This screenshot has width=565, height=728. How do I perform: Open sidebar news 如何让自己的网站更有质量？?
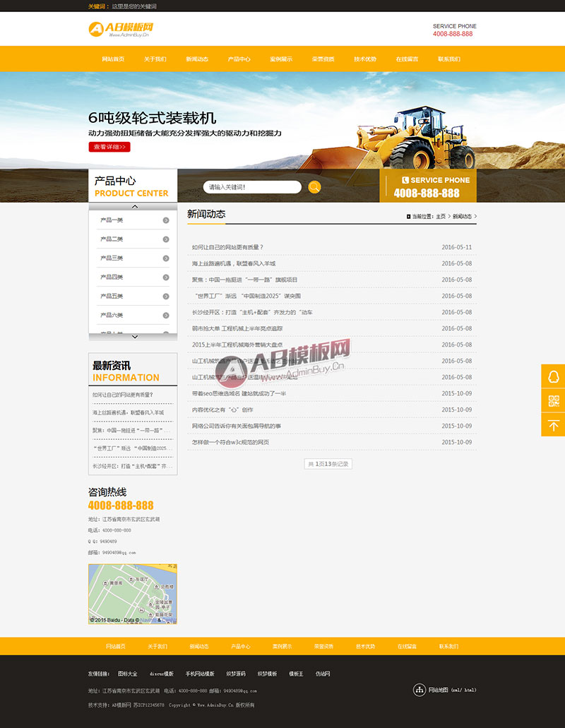(123, 395)
